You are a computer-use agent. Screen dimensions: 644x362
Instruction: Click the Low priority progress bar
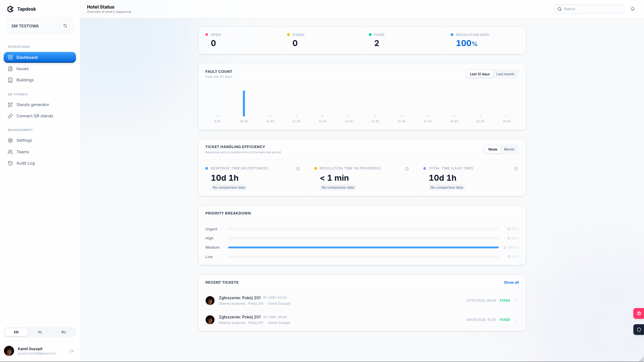coord(363,257)
